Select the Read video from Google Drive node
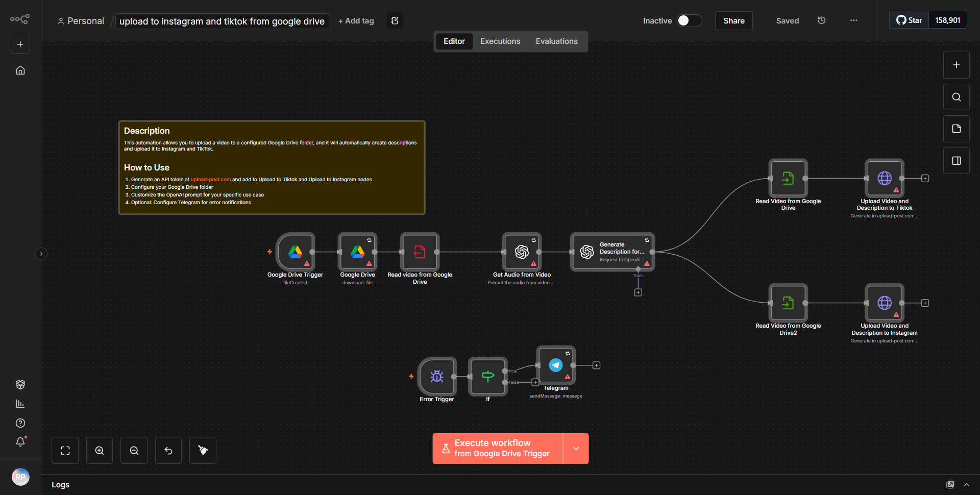 click(420, 252)
